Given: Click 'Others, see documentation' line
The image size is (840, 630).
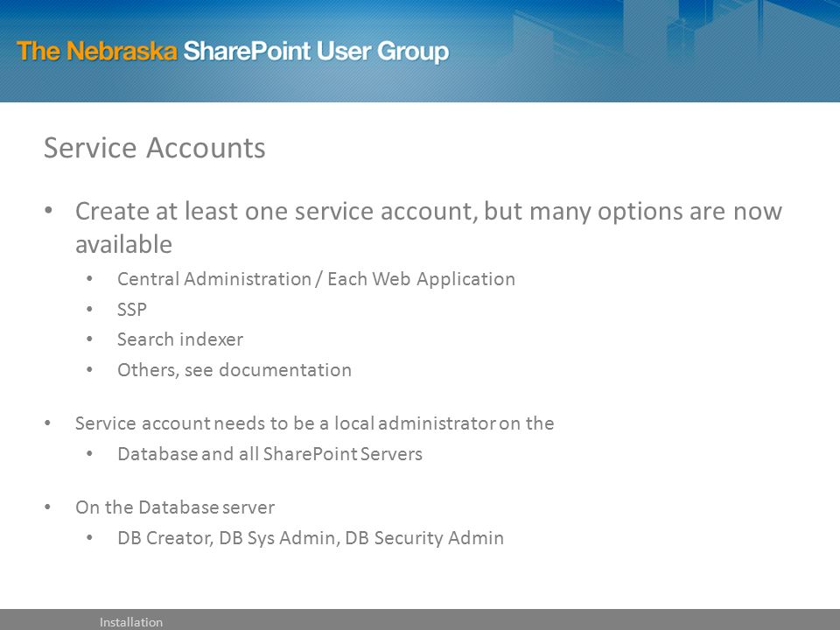Looking at the screenshot, I should (x=234, y=370).
